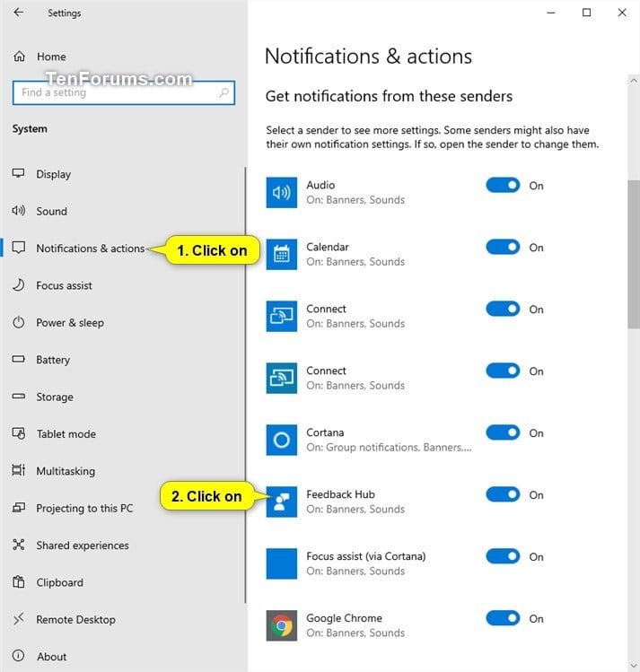
Task: Open the About page
Action: (x=51, y=657)
